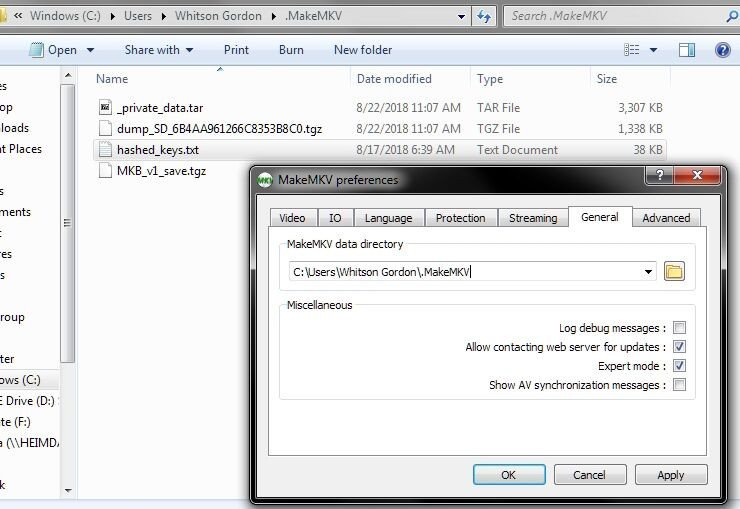Click the refresh address bar icon

(484, 17)
